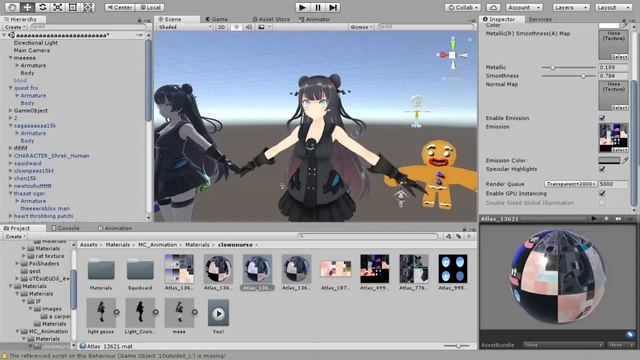Click the Project panel Create button
This screenshot has height=360, width=640.
click(15, 236)
